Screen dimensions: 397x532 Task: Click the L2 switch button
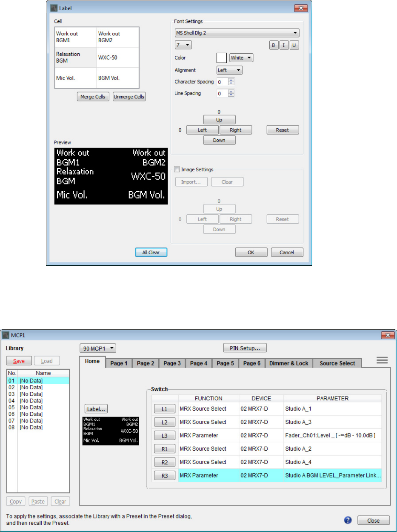(164, 423)
